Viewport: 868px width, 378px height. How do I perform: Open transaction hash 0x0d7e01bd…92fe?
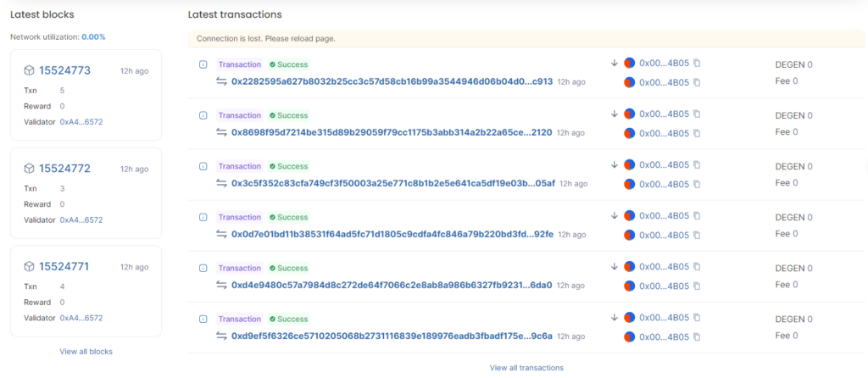pos(392,235)
